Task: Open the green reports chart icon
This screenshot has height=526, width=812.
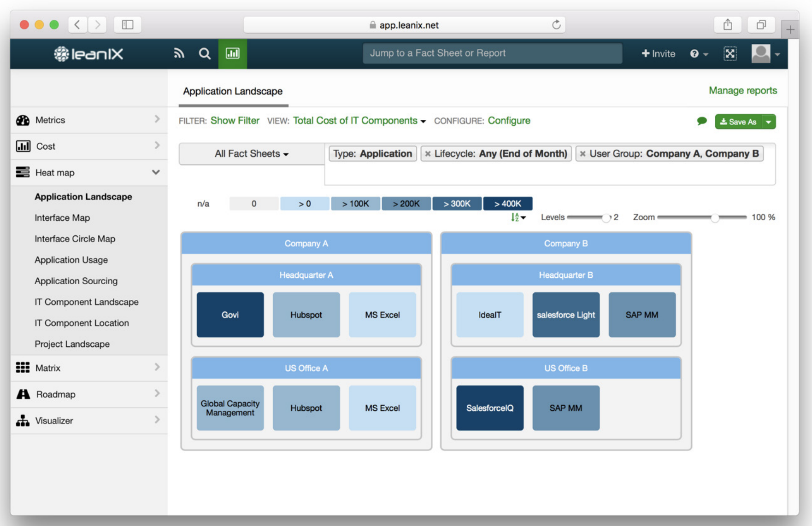Action: [232, 53]
